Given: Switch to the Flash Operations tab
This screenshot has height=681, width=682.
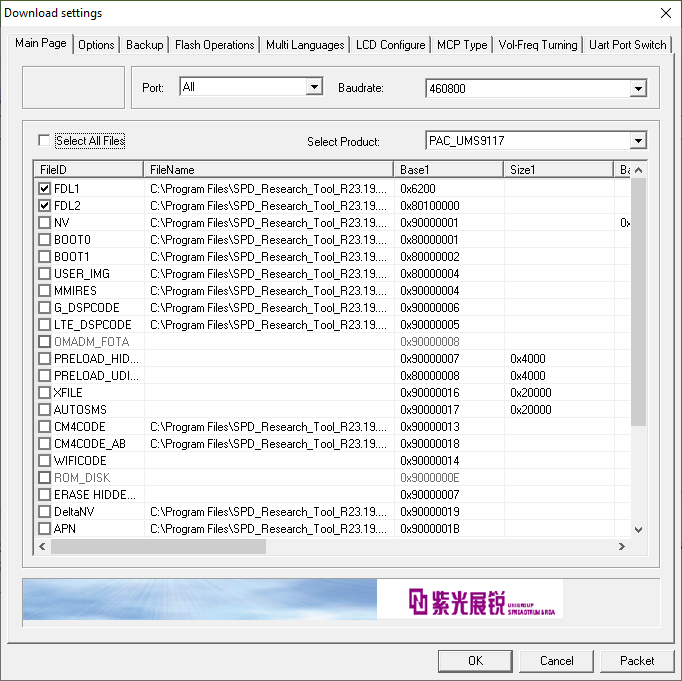Looking at the screenshot, I should (214, 45).
